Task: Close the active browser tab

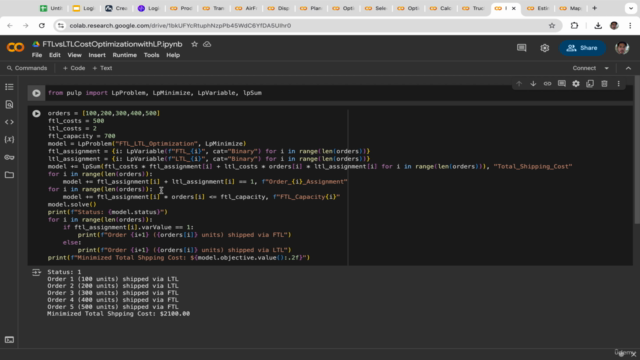Action: click(514, 8)
